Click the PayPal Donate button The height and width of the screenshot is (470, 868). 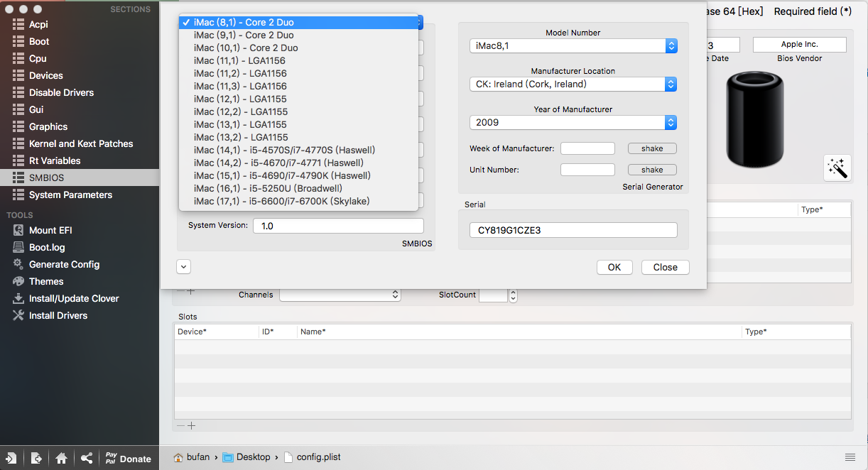[128, 459]
